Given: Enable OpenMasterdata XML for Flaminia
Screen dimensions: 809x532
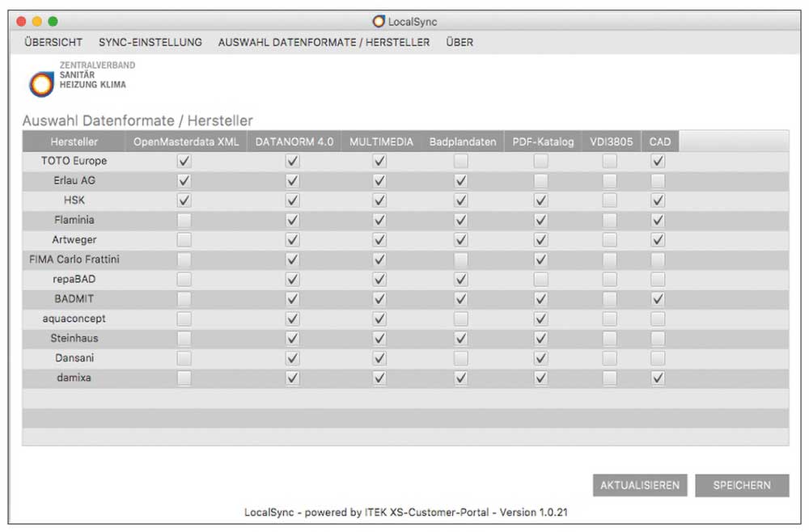Looking at the screenshot, I should click(x=184, y=220).
